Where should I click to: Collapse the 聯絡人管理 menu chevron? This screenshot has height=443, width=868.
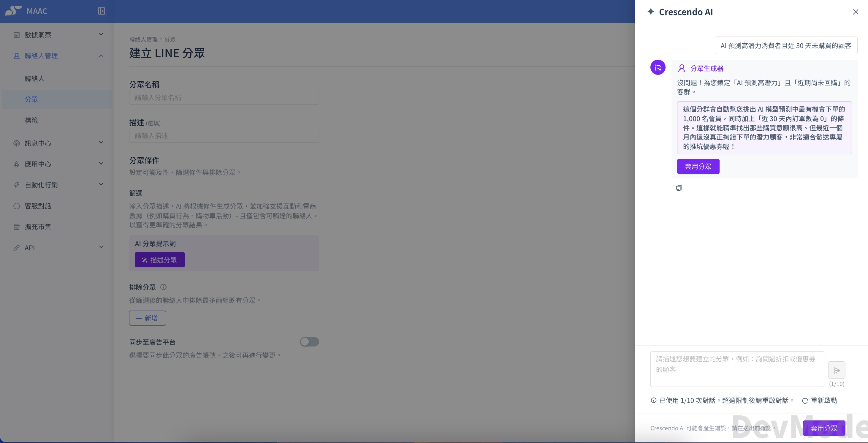pyautogui.click(x=101, y=56)
